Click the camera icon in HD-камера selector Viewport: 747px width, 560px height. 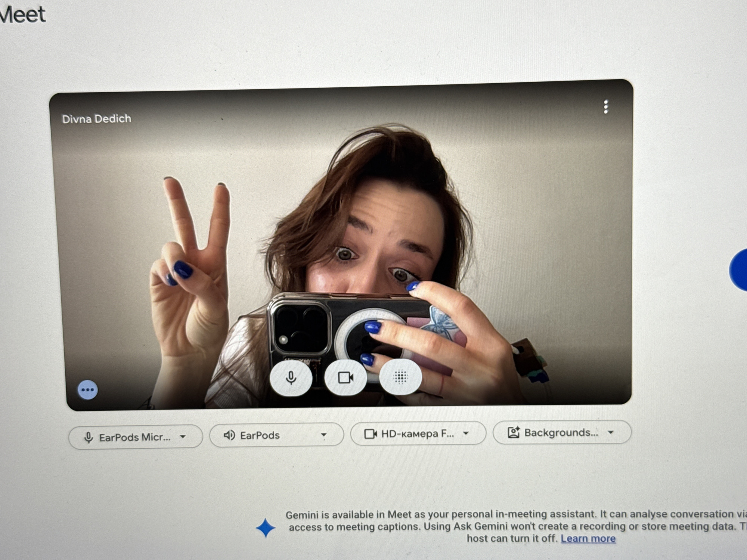click(x=370, y=434)
